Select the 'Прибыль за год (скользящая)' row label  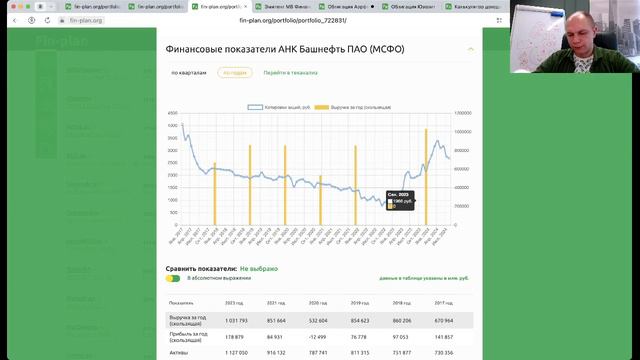point(188,337)
